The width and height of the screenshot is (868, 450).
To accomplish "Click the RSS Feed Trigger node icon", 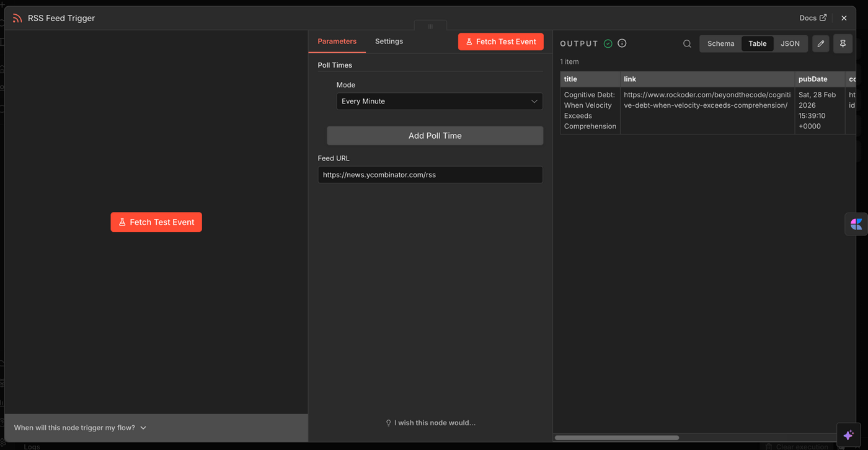I will coord(17,18).
